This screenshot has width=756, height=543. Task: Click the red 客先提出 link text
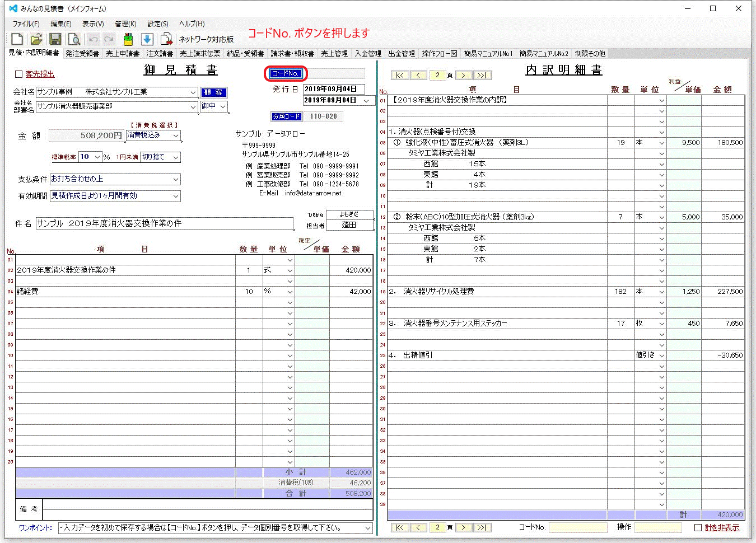coord(40,74)
